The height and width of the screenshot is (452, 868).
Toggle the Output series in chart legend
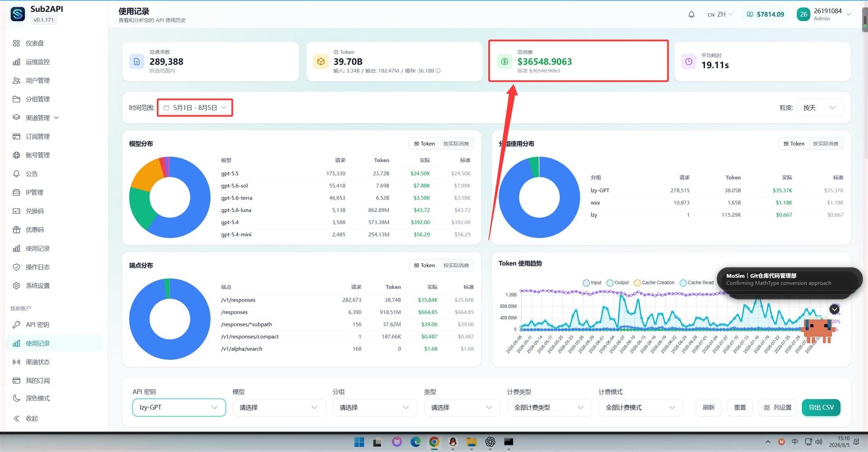618,283
